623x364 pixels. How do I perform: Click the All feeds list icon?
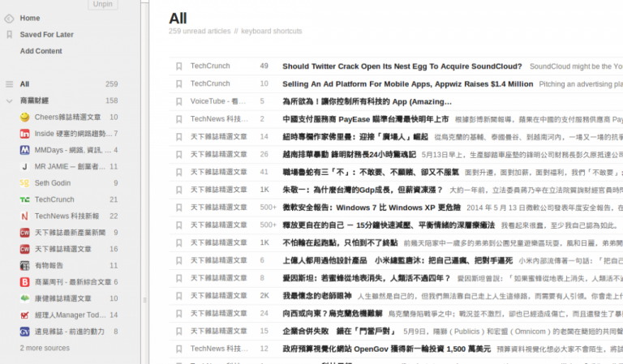(x=10, y=84)
